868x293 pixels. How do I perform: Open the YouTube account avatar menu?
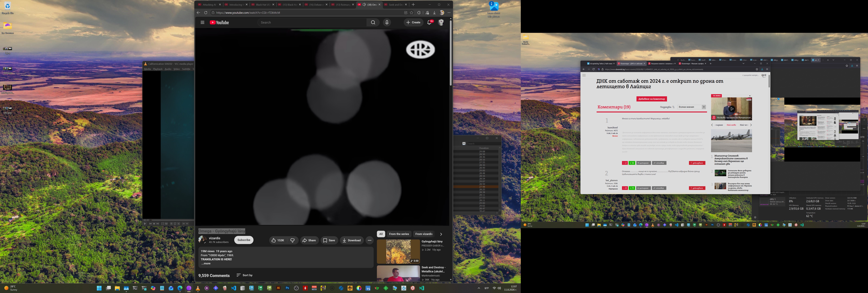point(441,23)
